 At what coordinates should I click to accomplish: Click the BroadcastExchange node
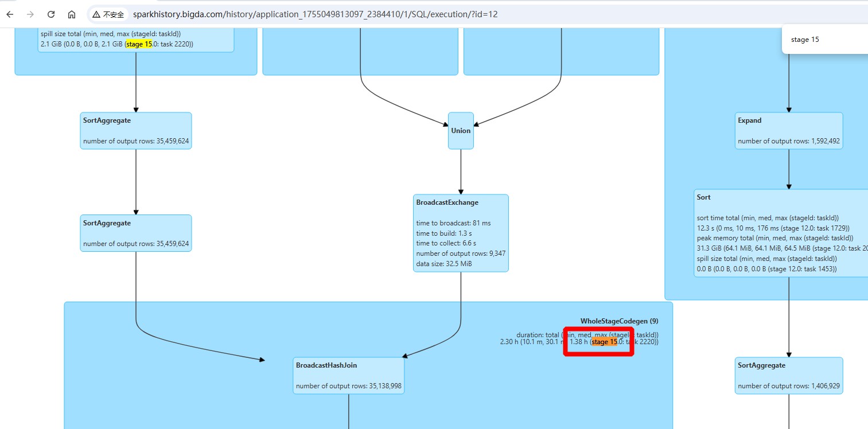click(x=461, y=233)
